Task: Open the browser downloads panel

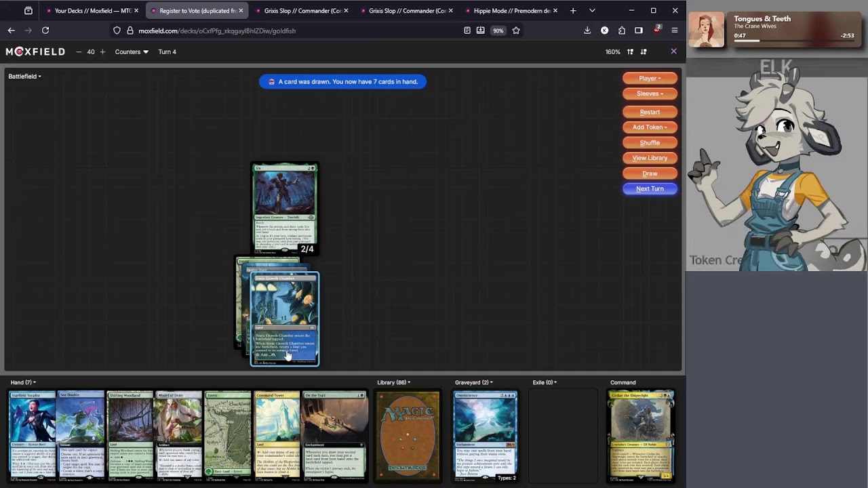Action: tap(587, 30)
